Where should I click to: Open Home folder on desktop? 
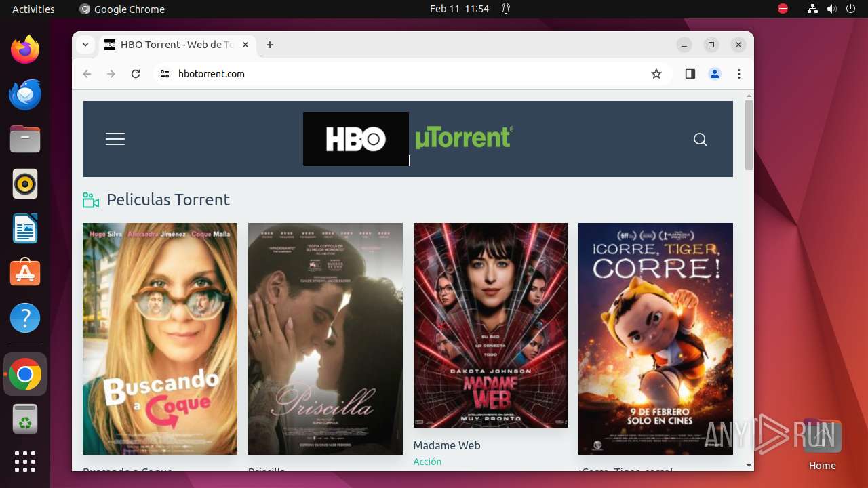pos(822,445)
